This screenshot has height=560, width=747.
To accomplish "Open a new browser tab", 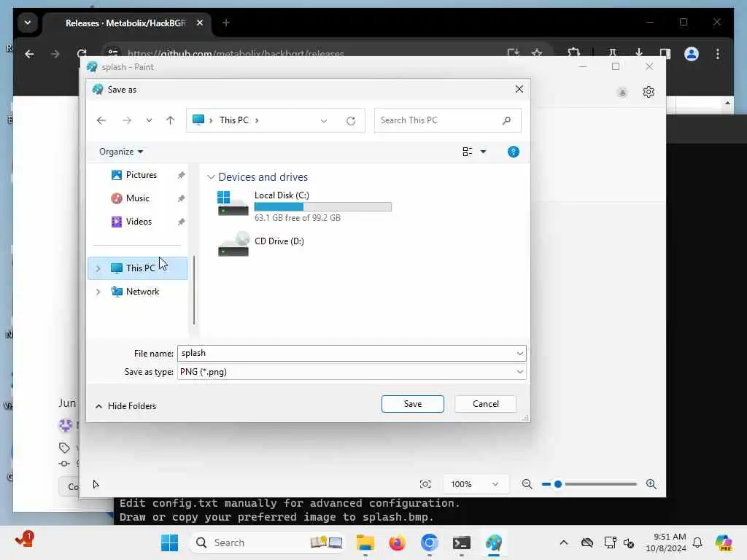I will 226,23.
